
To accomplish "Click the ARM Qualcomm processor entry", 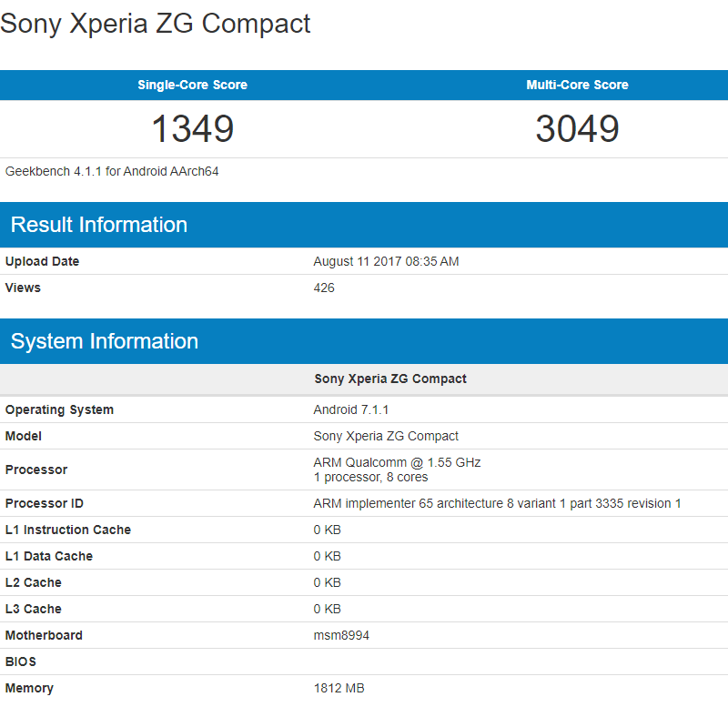I will [391, 462].
